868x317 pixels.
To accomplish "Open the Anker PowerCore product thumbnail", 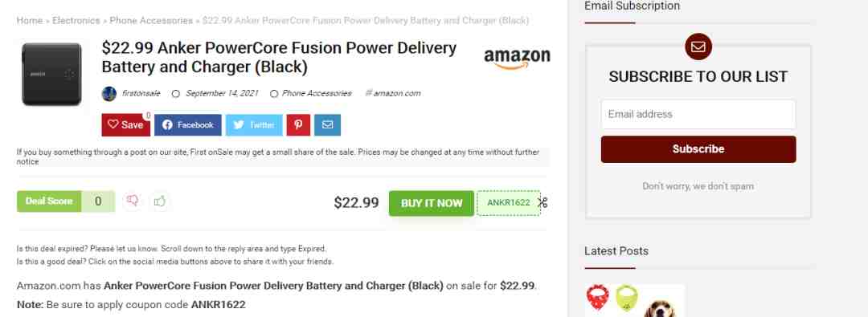I will [51, 74].
